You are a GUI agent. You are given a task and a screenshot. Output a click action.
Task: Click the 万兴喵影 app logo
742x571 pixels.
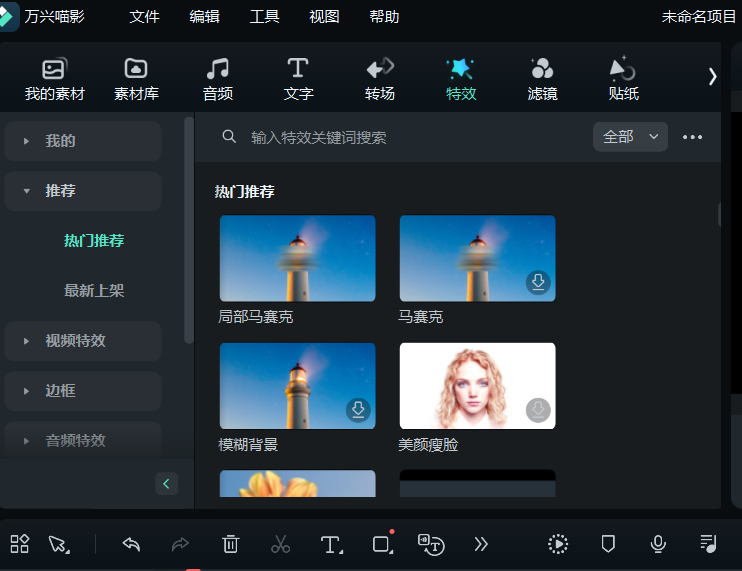[x=7, y=17]
